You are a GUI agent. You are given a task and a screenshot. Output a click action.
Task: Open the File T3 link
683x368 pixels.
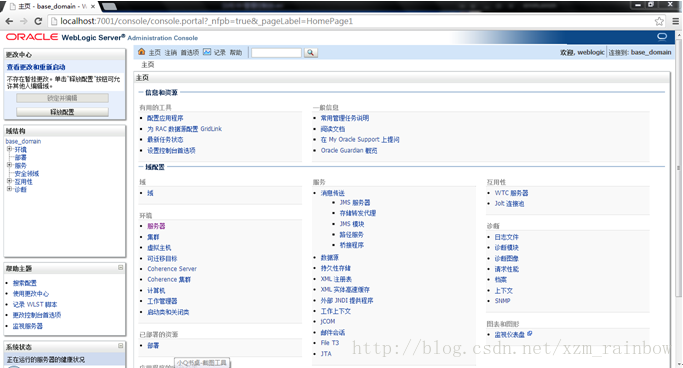pos(330,343)
